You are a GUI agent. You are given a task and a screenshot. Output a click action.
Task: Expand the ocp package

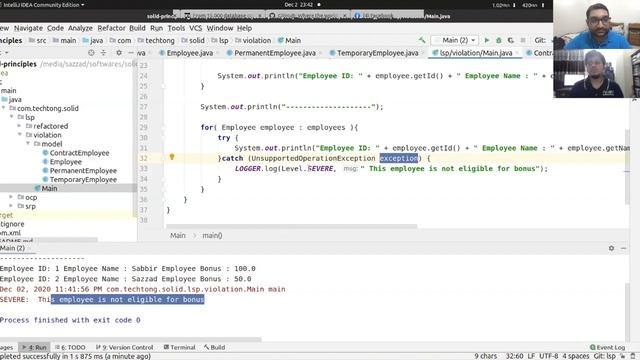pyautogui.click(x=11, y=197)
